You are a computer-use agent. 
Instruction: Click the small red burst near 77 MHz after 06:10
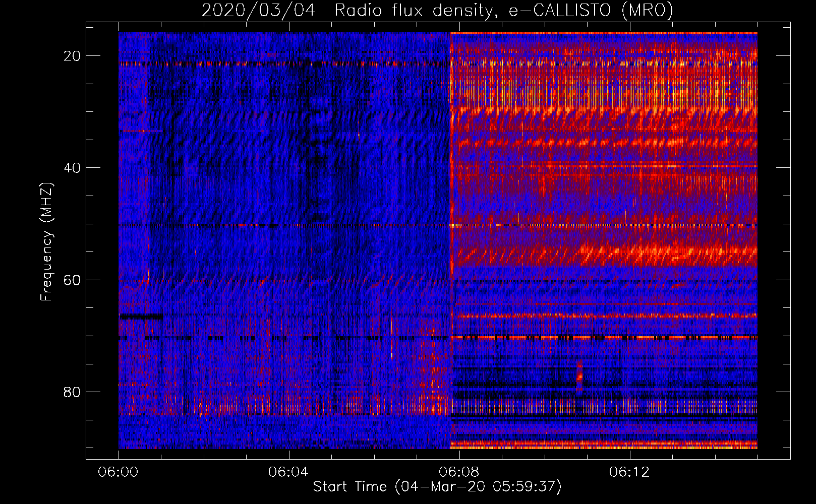[579, 376]
